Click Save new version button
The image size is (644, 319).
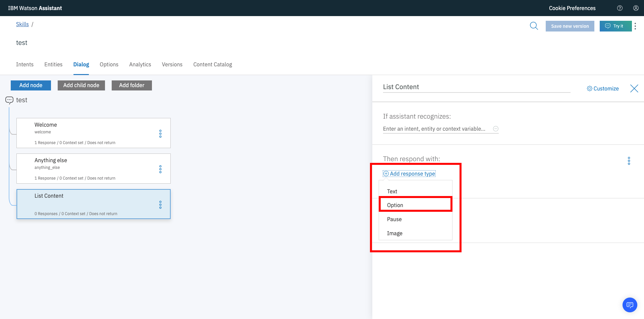click(570, 26)
